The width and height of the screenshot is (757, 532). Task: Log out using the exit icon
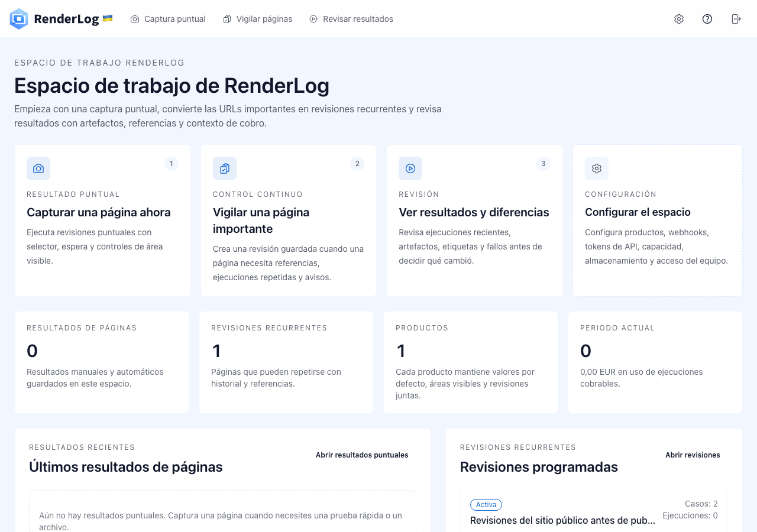(736, 19)
